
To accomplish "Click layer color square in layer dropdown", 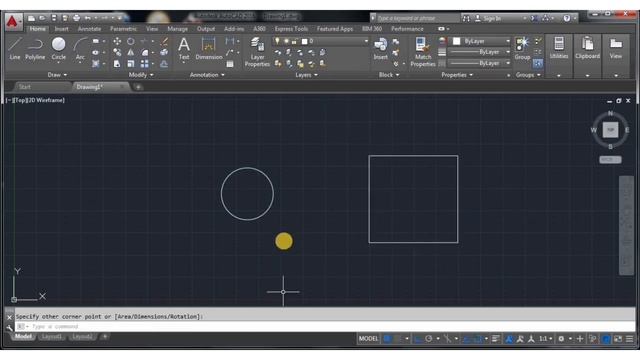I will coord(304,41).
